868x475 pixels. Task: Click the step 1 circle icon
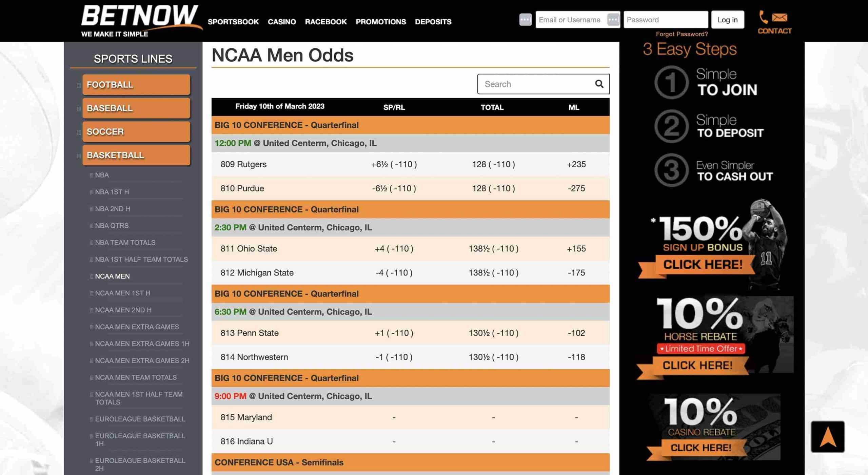pyautogui.click(x=671, y=82)
